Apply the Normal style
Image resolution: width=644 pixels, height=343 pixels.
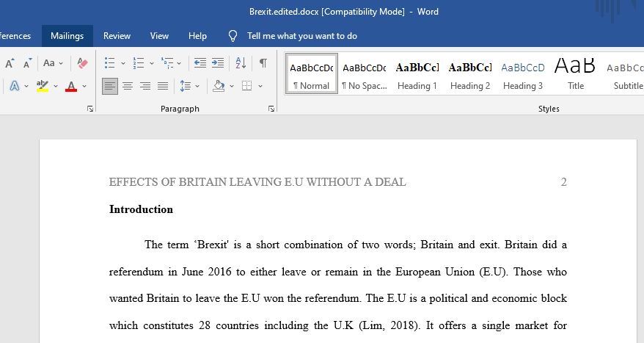click(x=311, y=73)
